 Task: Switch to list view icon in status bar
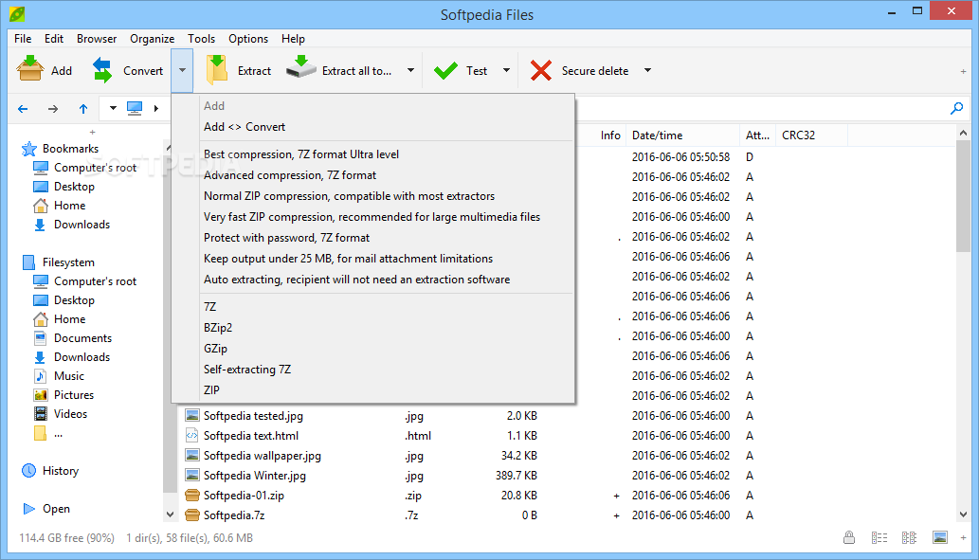click(x=909, y=537)
